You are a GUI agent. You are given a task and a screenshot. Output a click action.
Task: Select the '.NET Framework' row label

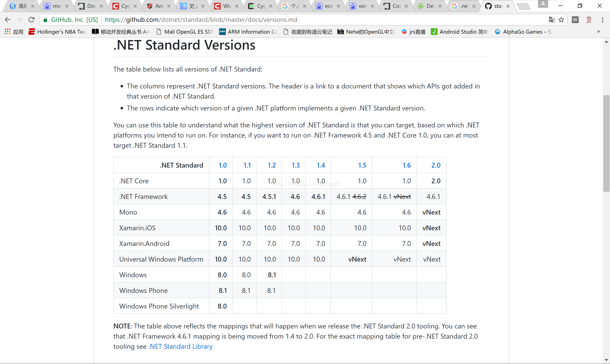[x=143, y=196]
